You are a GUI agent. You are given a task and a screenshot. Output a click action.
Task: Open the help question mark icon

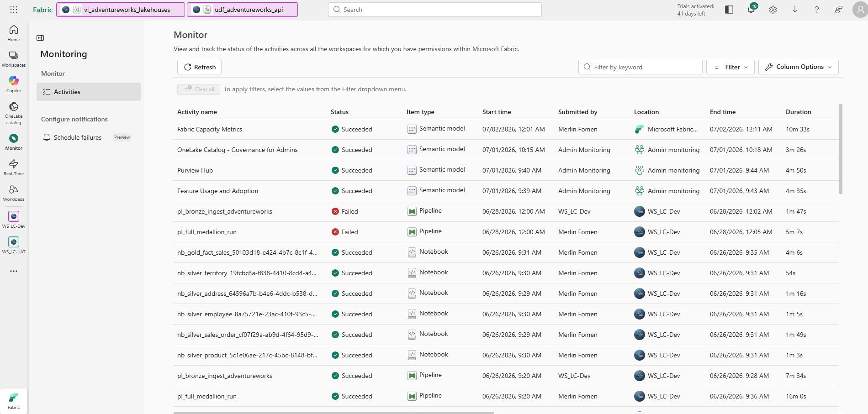817,10
